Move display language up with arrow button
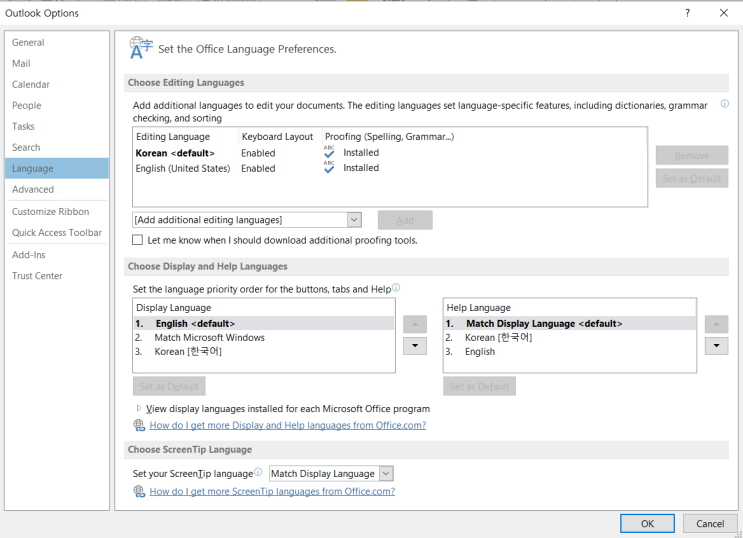743x538 pixels. 415,324
